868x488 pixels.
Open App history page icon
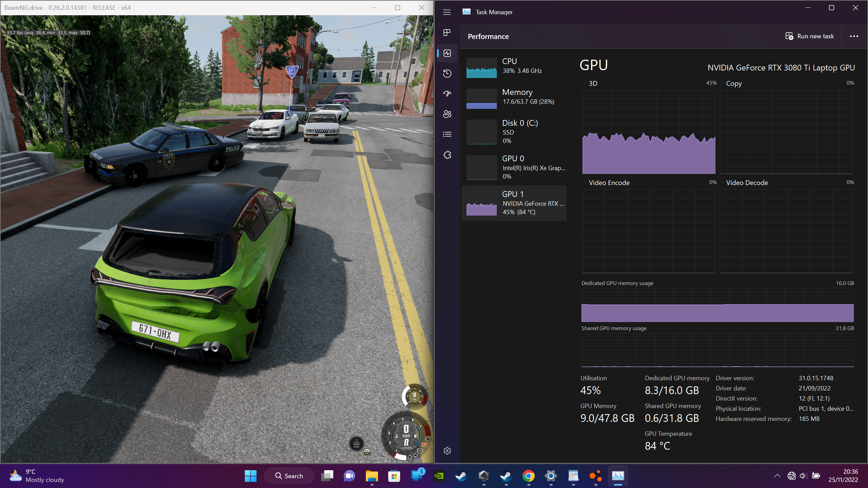point(447,74)
